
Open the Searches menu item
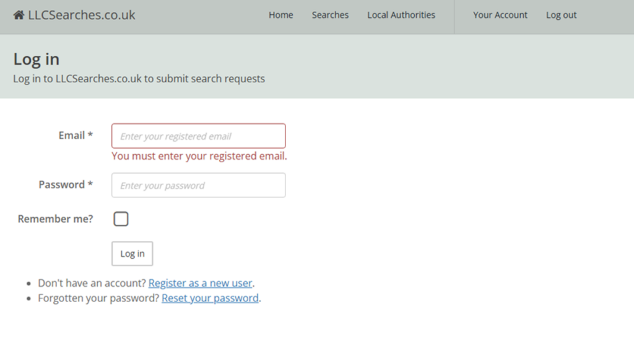[x=330, y=15]
